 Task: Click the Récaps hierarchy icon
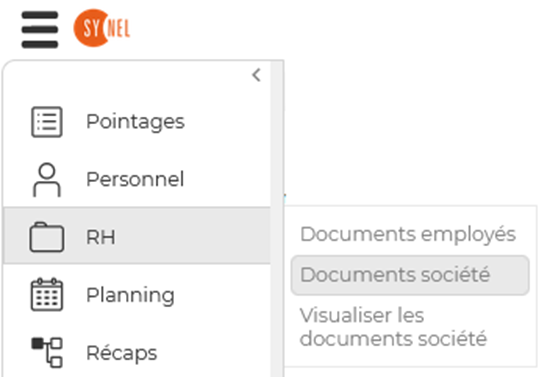(x=47, y=352)
